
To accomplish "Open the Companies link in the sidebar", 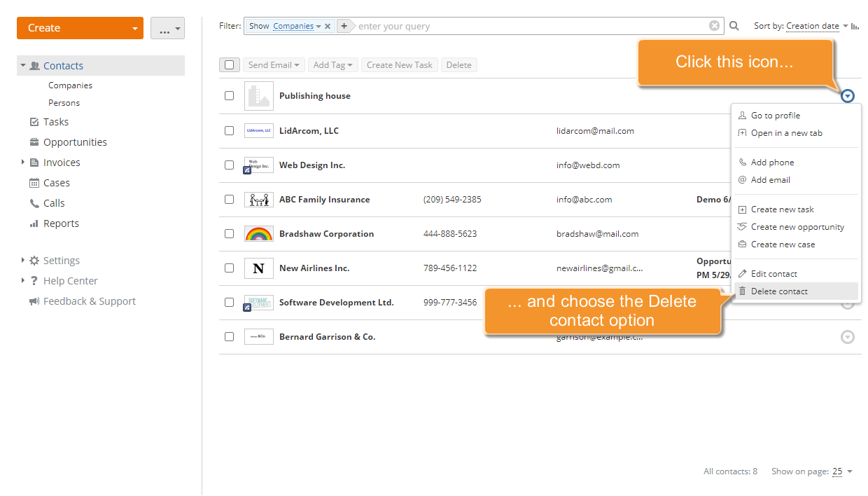I will click(70, 85).
